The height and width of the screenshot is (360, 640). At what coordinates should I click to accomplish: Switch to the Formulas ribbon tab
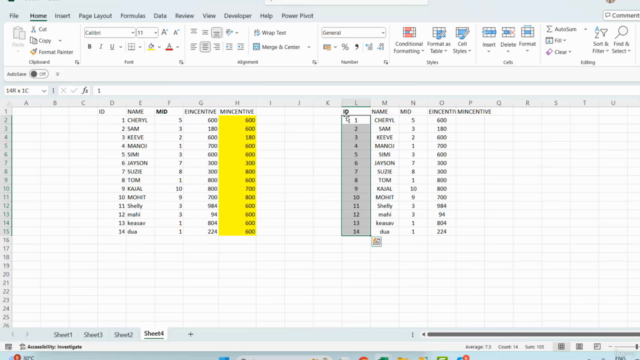coord(133,16)
